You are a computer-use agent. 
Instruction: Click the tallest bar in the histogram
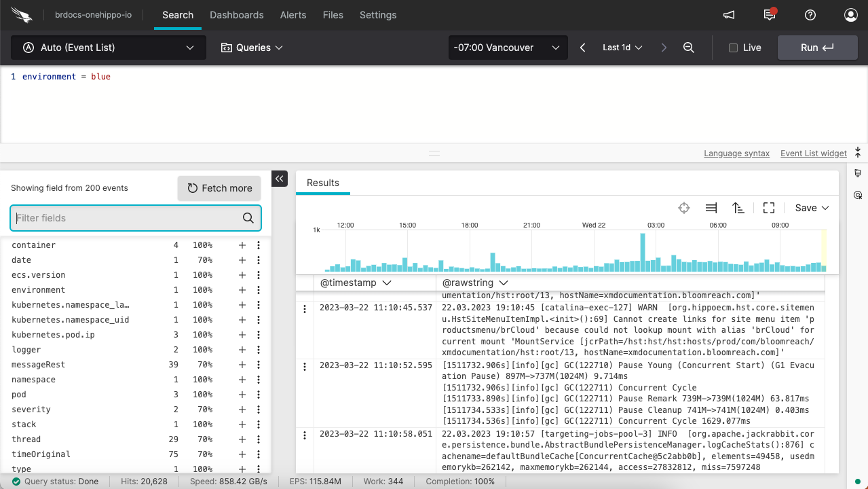(x=642, y=253)
